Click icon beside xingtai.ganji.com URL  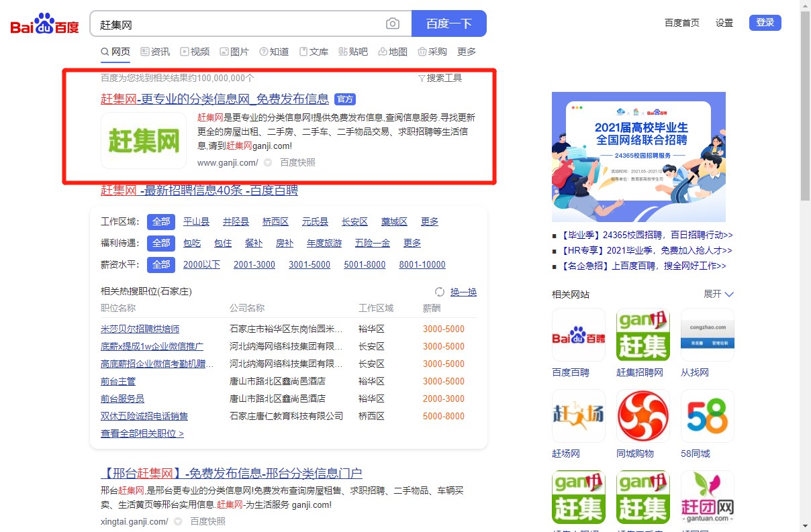(178, 522)
